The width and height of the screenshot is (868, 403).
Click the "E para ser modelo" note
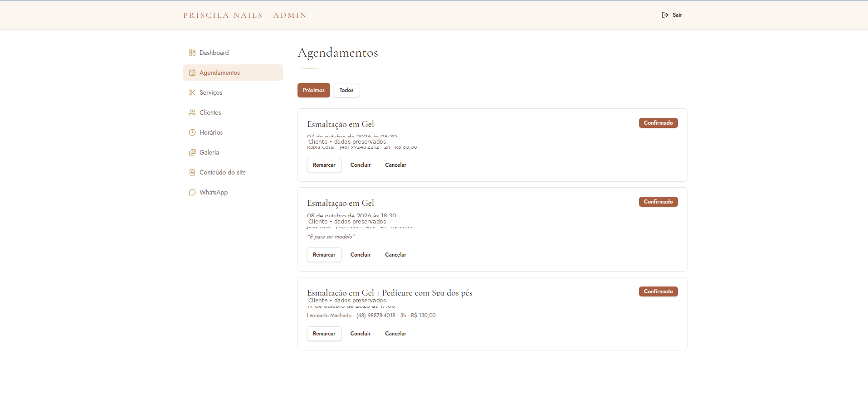331,237
